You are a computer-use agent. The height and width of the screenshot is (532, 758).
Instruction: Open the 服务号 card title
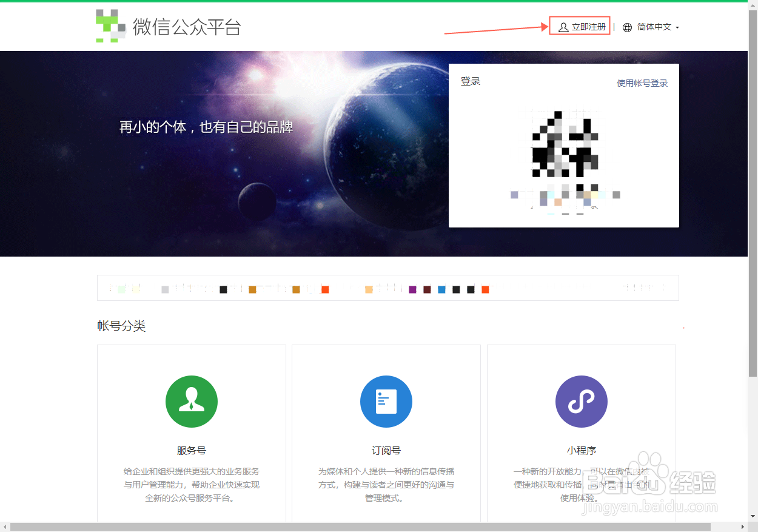pyautogui.click(x=192, y=451)
